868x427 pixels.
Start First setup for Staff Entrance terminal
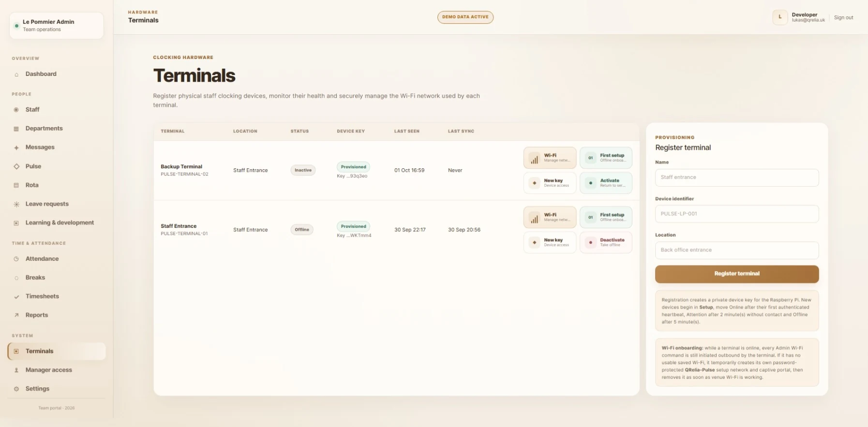coord(606,218)
